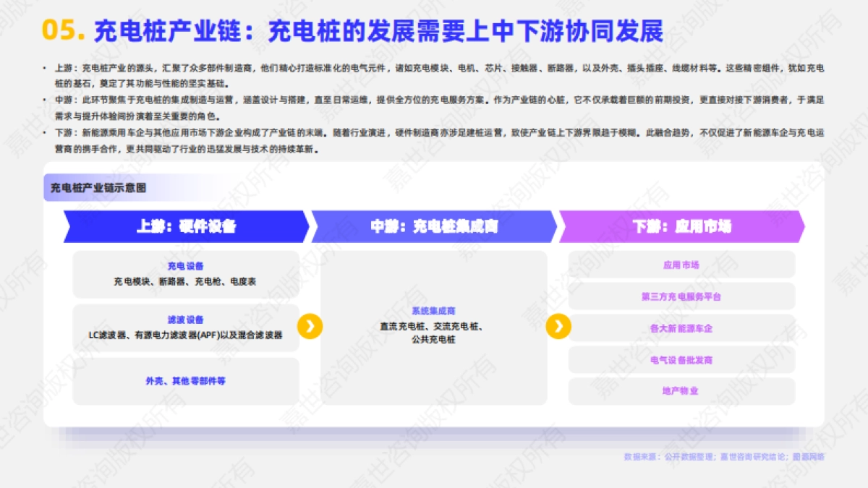868x488 pixels.
Task: Select the 中游：充电桩集成商 banner
Action: click(x=434, y=226)
